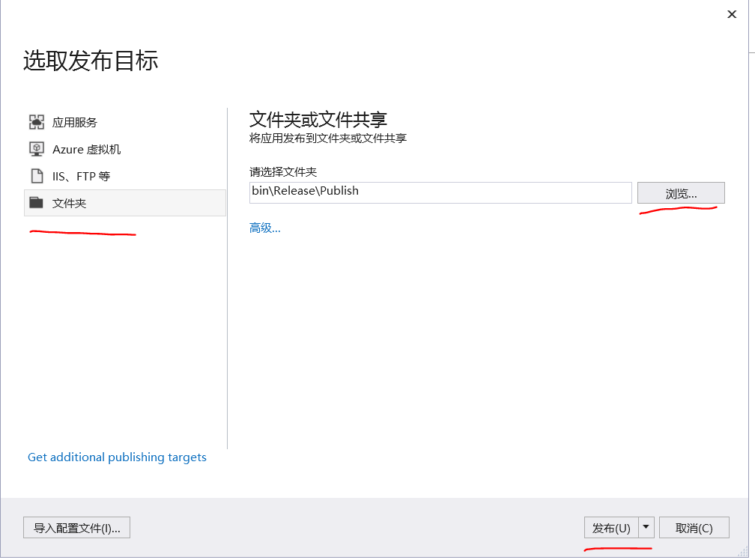The width and height of the screenshot is (755, 560).
Task: Click the 应用服务 cloud grid icon
Action: coord(36,121)
